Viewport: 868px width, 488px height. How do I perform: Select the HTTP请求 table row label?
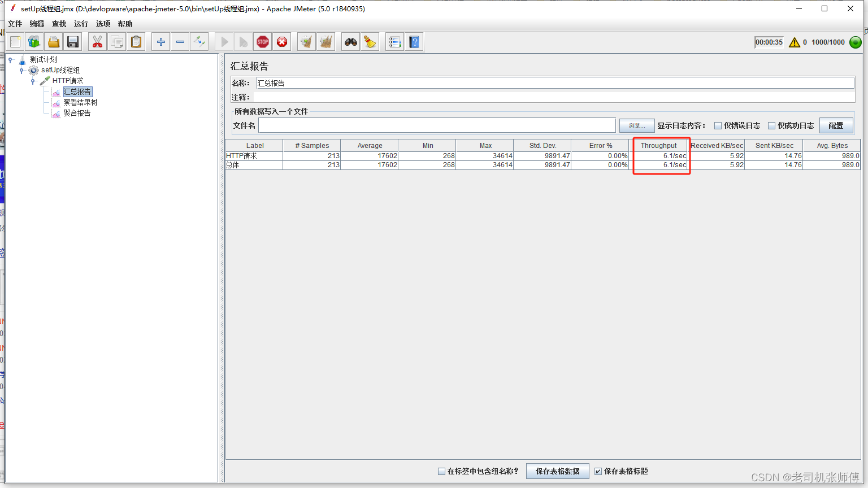click(x=242, y=156)
